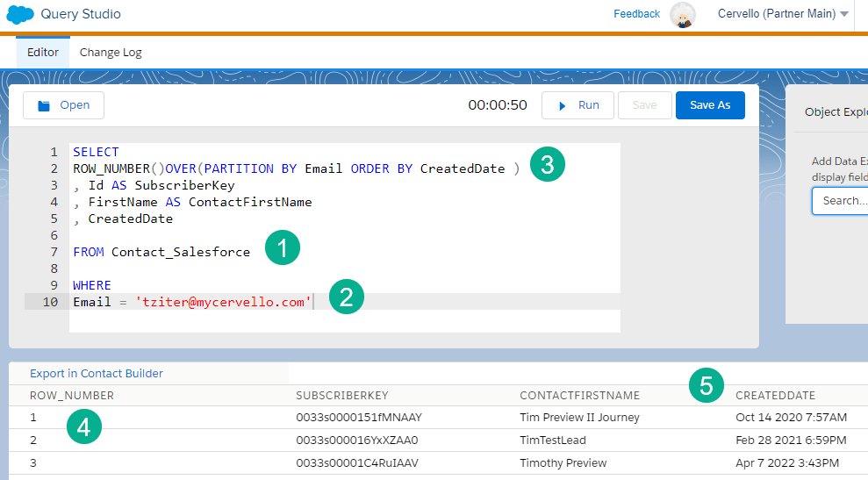Select the green circle labeled 5
Viewport: 868px width, 480px height.
coord(706,384)
